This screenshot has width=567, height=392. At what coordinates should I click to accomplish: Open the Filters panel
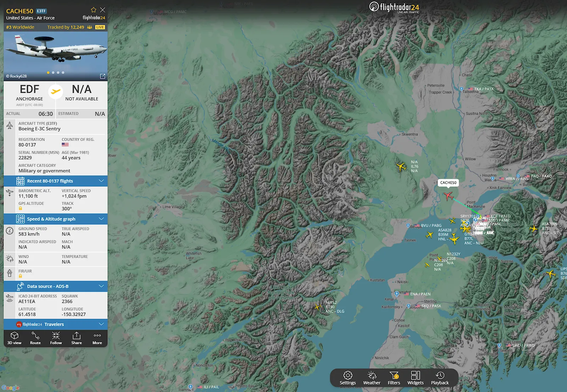[x=394, y=378]
